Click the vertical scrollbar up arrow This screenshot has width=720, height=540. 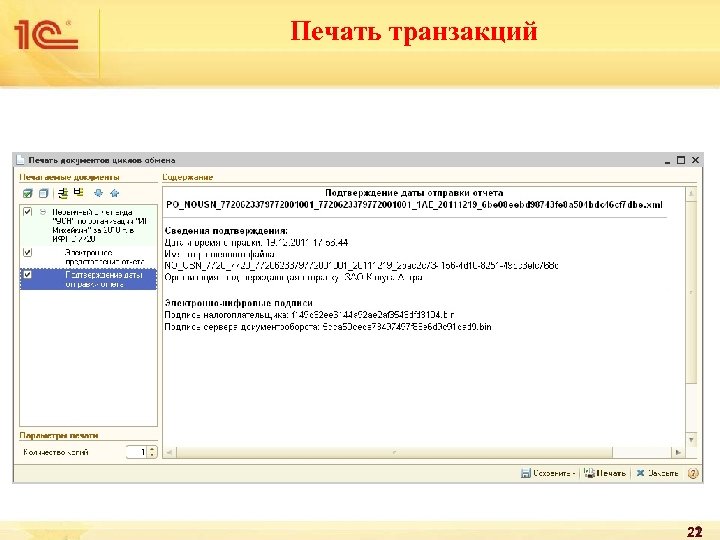point(692,193)
